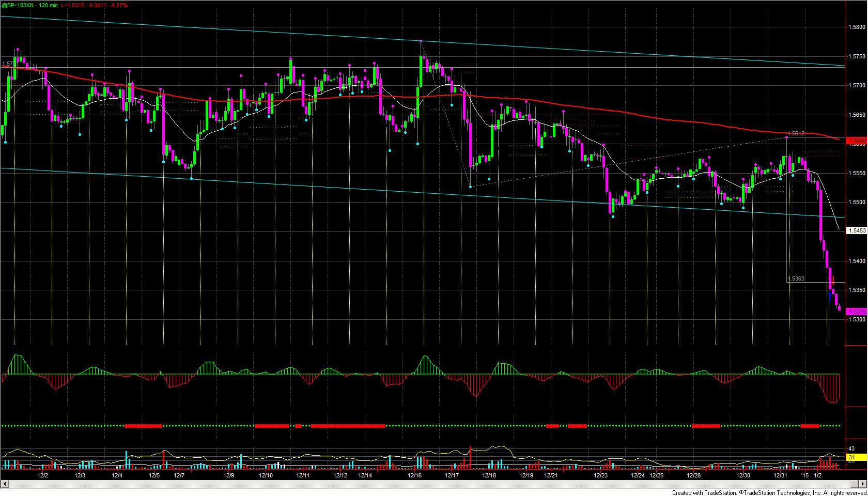Click the 1.5800 price axis label
The width and height of the screenshot is (868, 496).
tap(858, 27)
